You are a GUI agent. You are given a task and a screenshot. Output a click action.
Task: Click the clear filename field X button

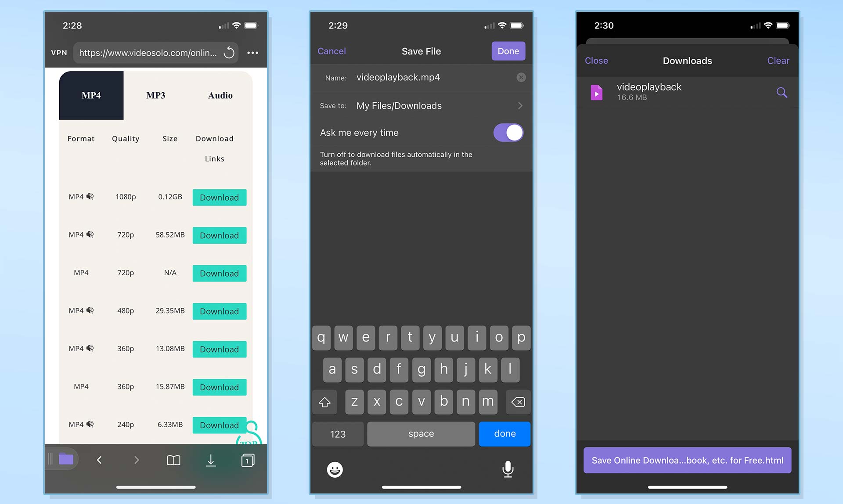[x=521, y=77]
